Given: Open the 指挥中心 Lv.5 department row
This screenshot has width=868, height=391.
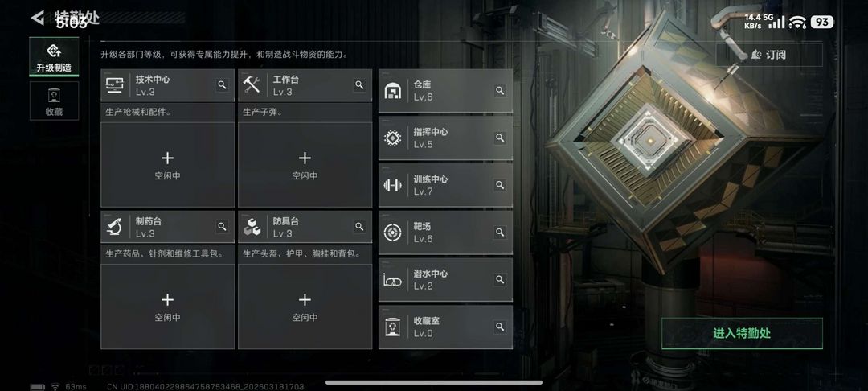Looking at the screenshot, I should coord(445,138).
